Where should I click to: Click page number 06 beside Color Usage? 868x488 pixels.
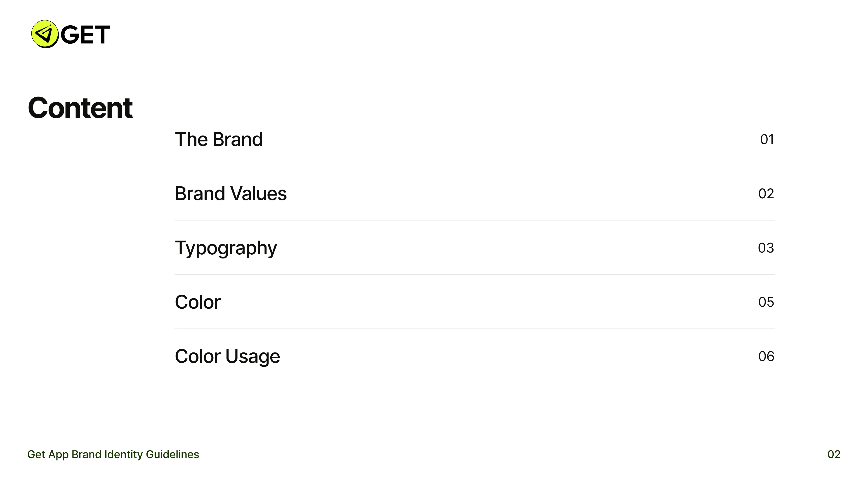click(x=766, y=356)
